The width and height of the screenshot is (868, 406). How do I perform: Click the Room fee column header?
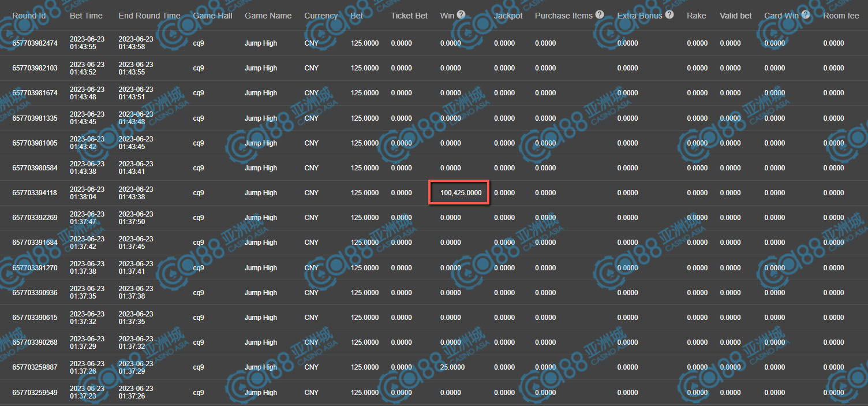coord(841,16)
